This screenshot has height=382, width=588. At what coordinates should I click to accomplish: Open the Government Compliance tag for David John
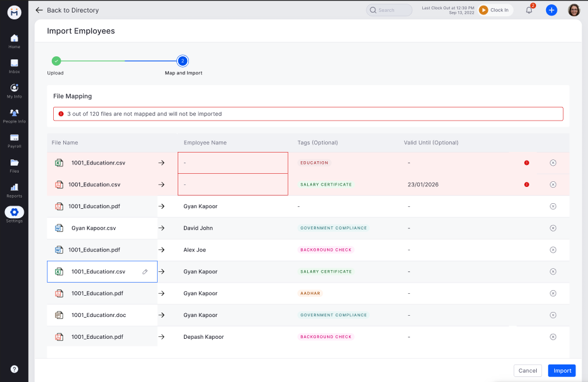[x=333, y=228]
